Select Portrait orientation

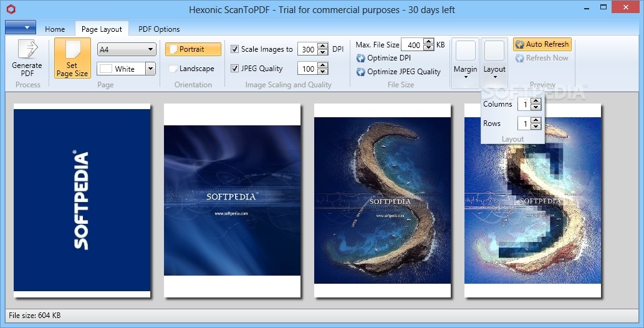(193, 49)
